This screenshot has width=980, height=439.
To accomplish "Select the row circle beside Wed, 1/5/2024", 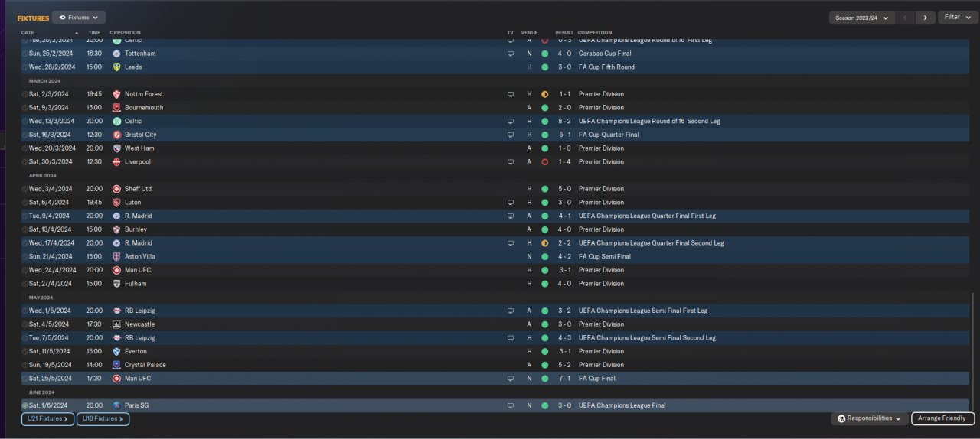I will 25,311.
